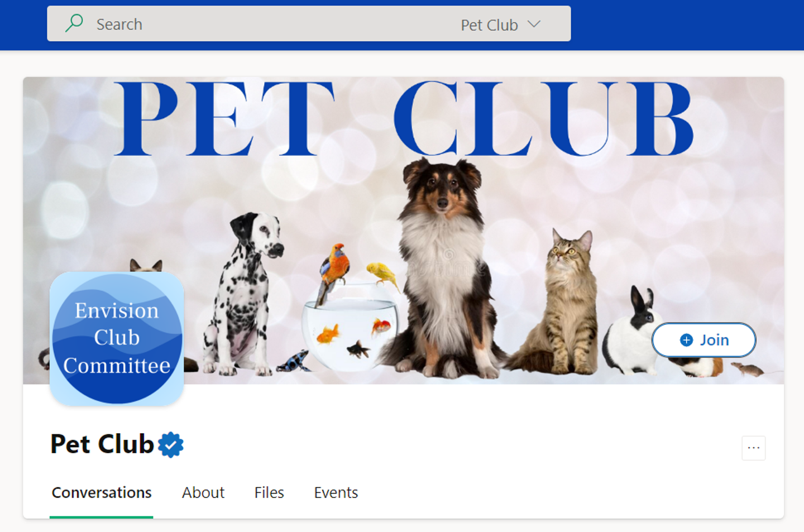Image resolution: width=804 pixels, height=532 pixels.
Task: Click the Pet Club community title text
Action: 102,444
